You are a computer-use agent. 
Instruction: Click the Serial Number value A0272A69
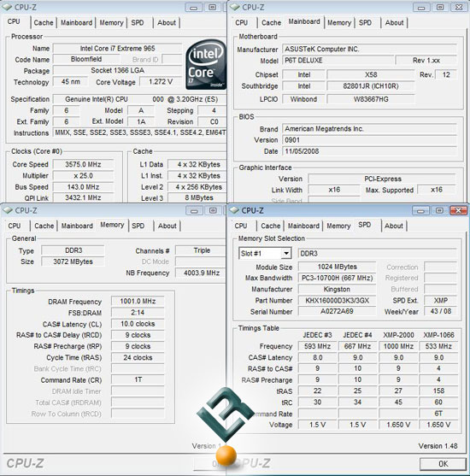pyautogui.click(x=337, y=311)
